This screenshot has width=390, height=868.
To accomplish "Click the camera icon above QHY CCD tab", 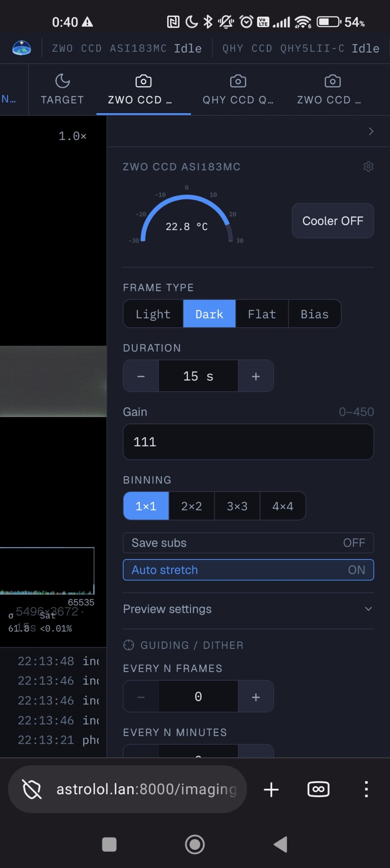I will point(238,81).
